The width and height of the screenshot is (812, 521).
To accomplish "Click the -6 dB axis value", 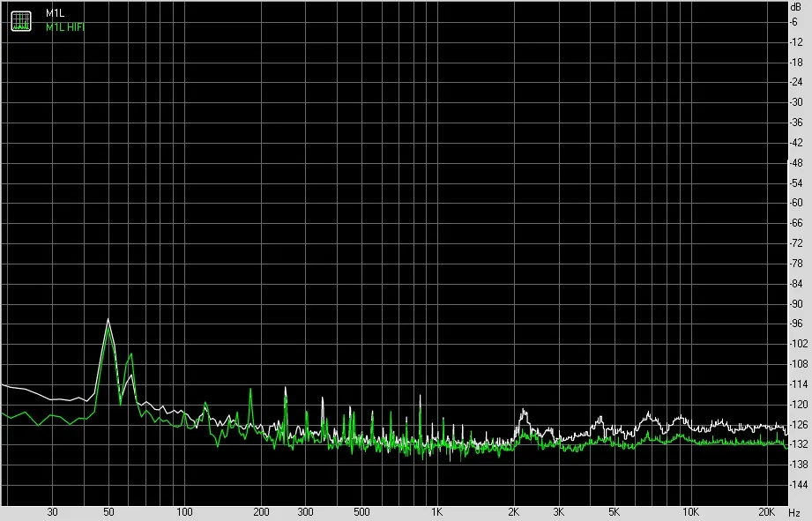I will [793, 22].
